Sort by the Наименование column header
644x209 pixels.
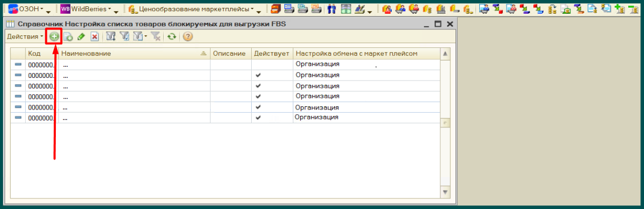(134, 54)
